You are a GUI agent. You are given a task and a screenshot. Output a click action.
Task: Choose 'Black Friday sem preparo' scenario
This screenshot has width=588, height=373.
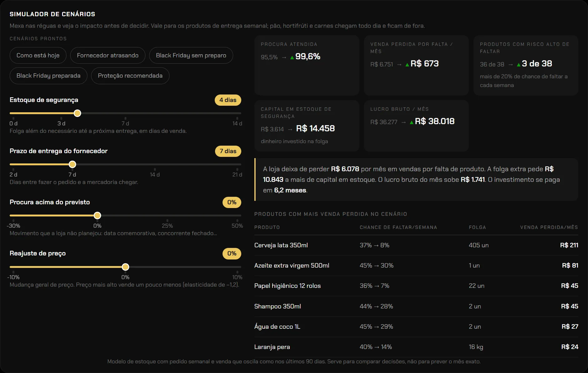pyautogui.click(x=191, y=56)
